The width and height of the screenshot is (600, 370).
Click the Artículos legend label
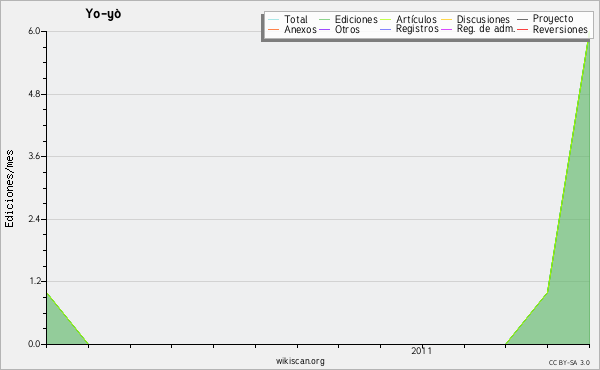416,19
